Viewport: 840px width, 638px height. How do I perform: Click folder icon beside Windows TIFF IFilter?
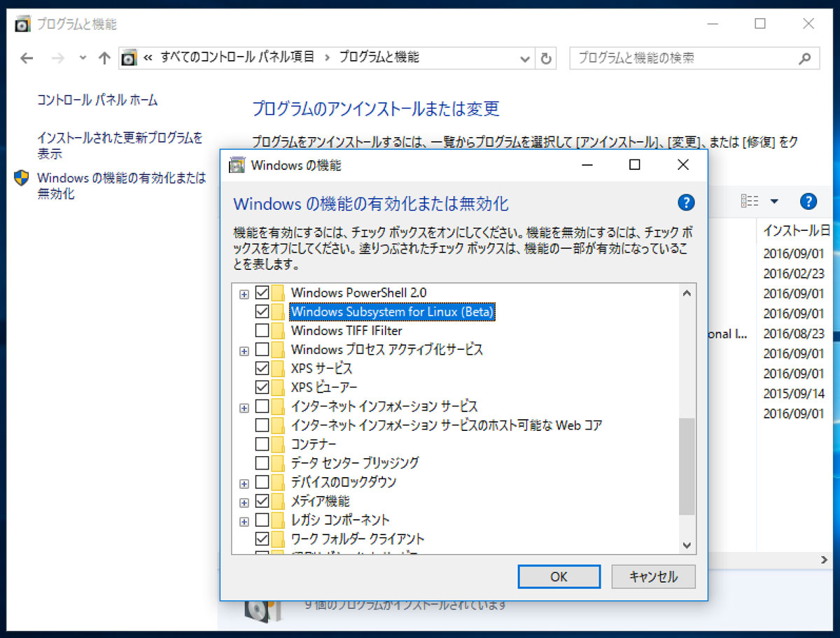(279, 330)
